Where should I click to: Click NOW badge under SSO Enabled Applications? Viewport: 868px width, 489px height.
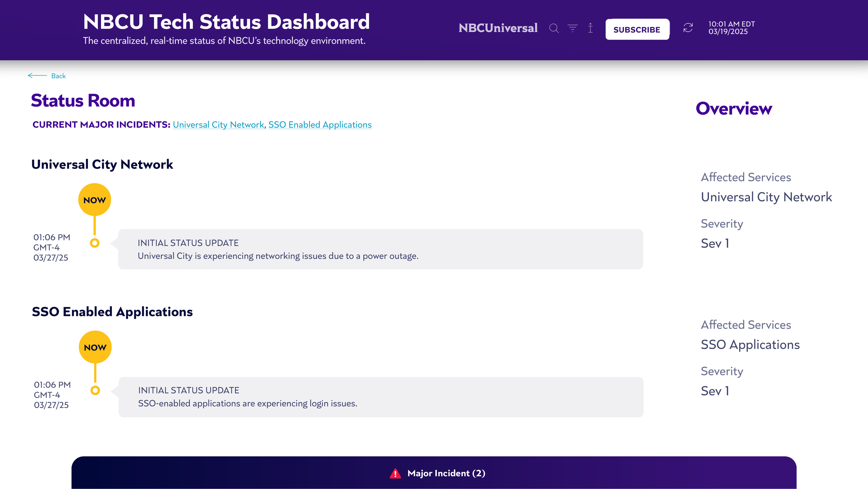pos(95,347)
